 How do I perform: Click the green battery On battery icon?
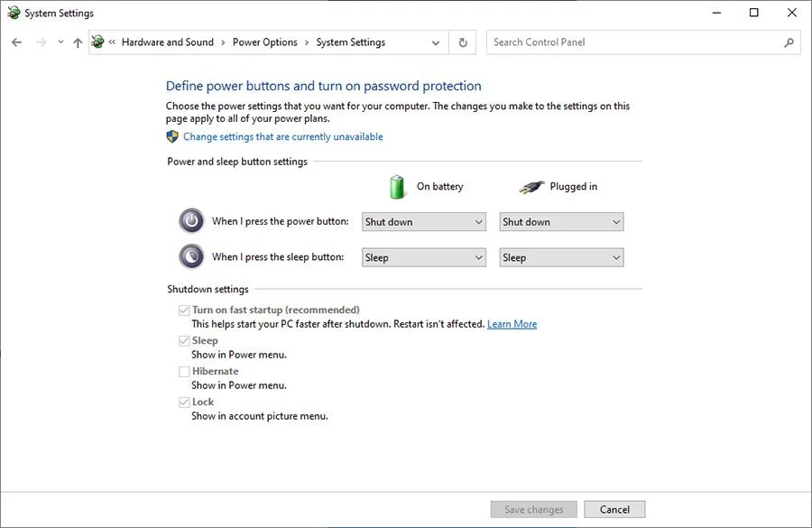click(395, 186)
